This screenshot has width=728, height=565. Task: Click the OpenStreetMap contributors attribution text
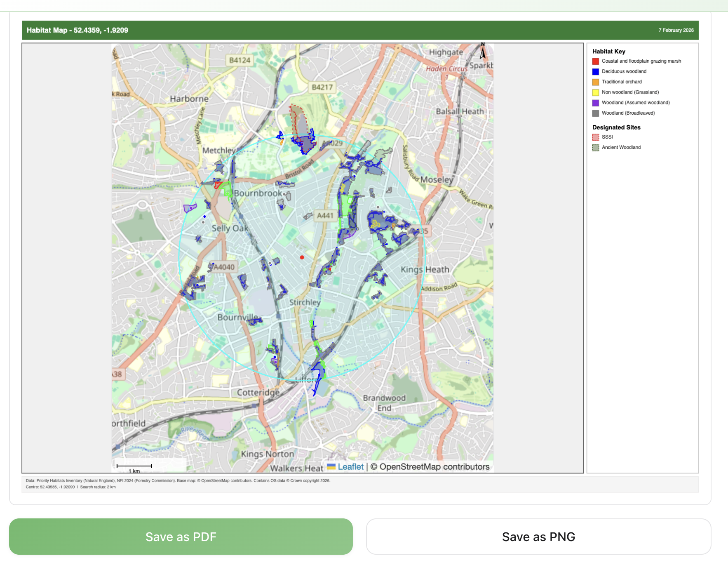[x=430, y=466]
